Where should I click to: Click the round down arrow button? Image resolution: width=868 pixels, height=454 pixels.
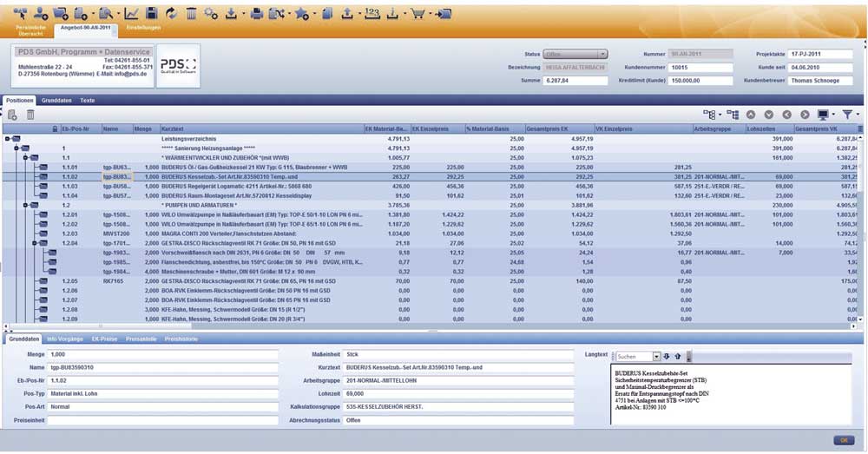(x=769, y=115)
